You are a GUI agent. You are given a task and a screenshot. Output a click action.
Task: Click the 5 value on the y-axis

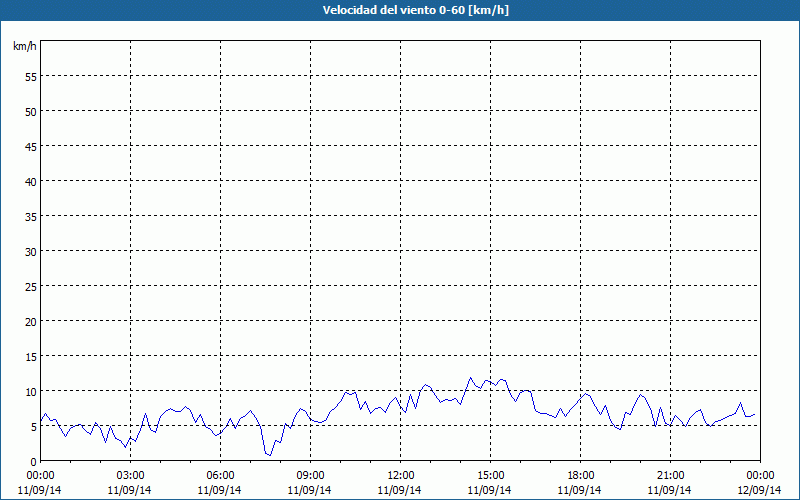point(34,427)
